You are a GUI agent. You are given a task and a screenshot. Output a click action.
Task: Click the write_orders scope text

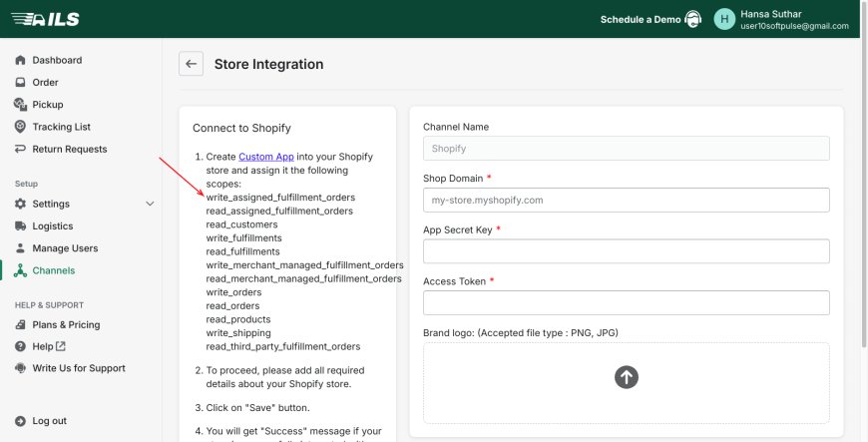tap(233, 292)
